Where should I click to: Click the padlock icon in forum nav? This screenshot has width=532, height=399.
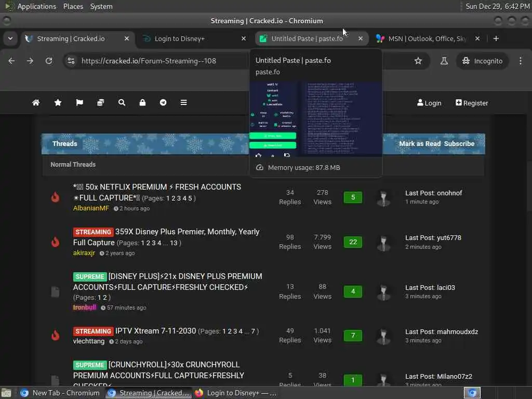click(x=142, y=103)
